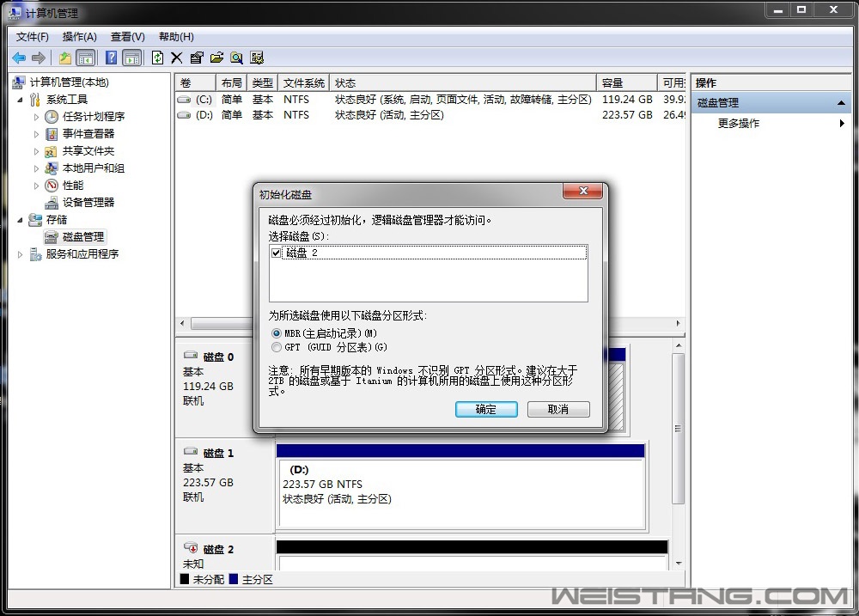
Task: Select 性能 icon in tree
Action: tap(51, 186)
